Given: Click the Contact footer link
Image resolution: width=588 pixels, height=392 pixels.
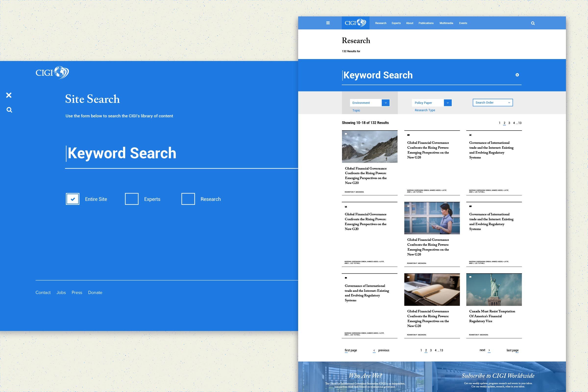Looking at the screenshot, I should [43, 293].
